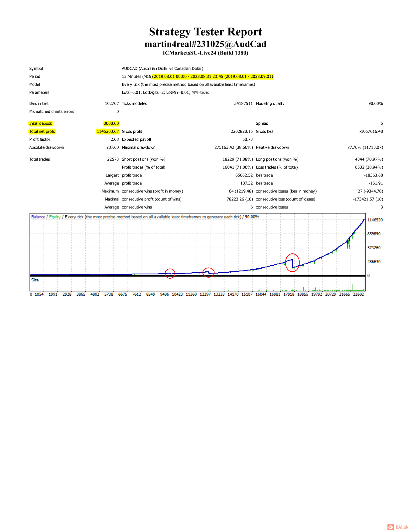Click the 22602 x-axis tick label
Viewport: 411px width, 532px height.
pyautogui.click(x=358, y=294)
